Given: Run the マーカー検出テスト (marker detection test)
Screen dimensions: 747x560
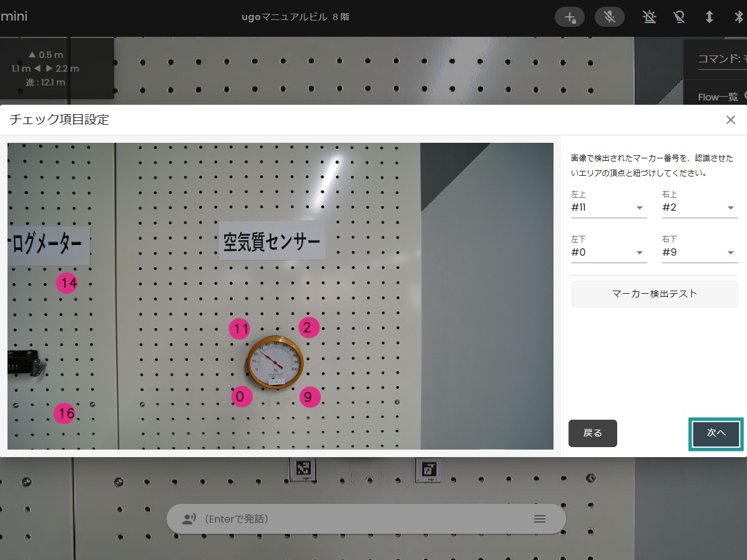Looking at the screenshot, I should pyautogui.click(x=654, y=294).
